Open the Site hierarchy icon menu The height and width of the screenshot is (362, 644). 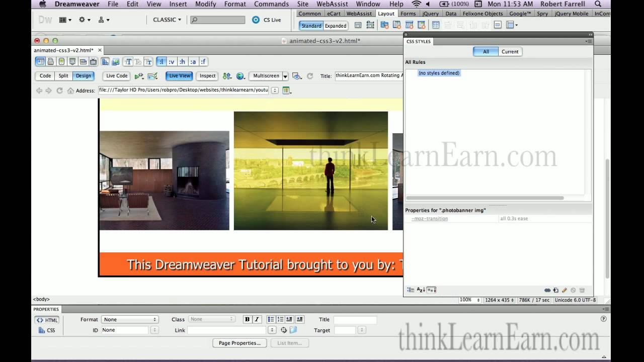pos(104,20)
